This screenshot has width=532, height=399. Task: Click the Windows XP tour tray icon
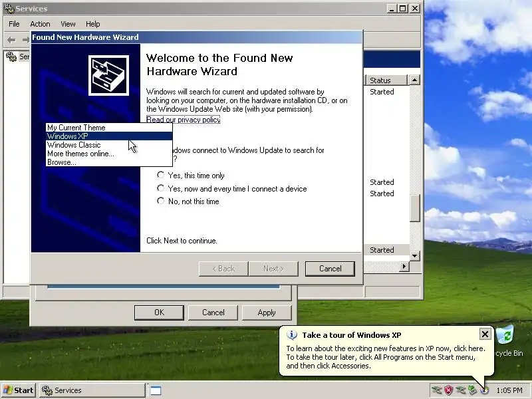(x=485, y=390)
